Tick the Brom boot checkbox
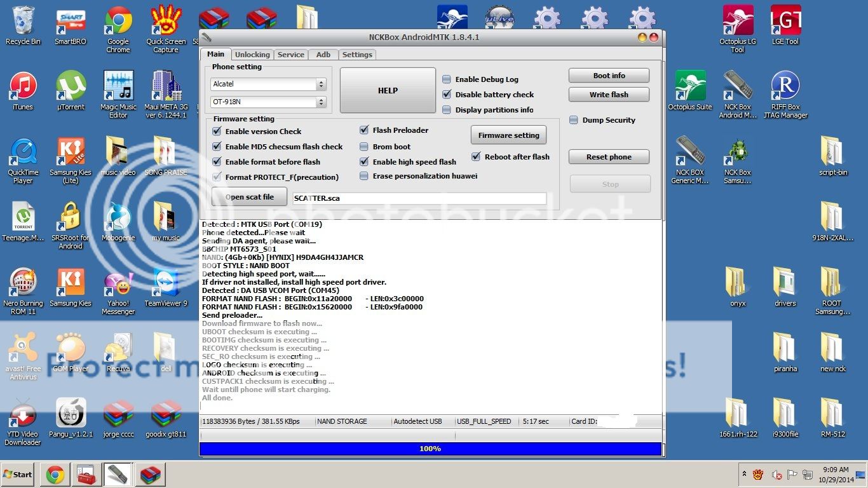868x488 pixels. point(364,147)
